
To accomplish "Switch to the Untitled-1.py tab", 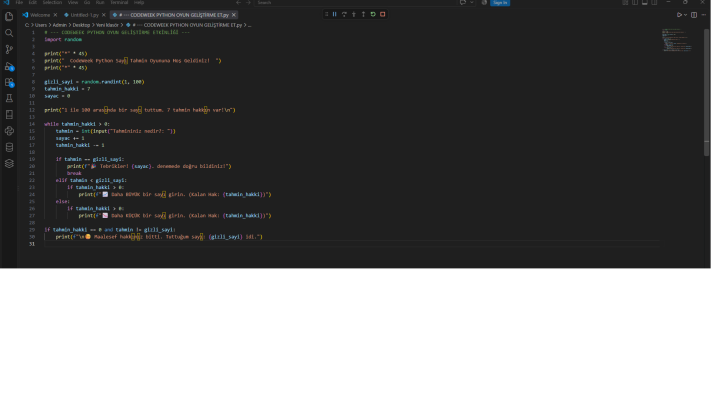I will (84, 15).
